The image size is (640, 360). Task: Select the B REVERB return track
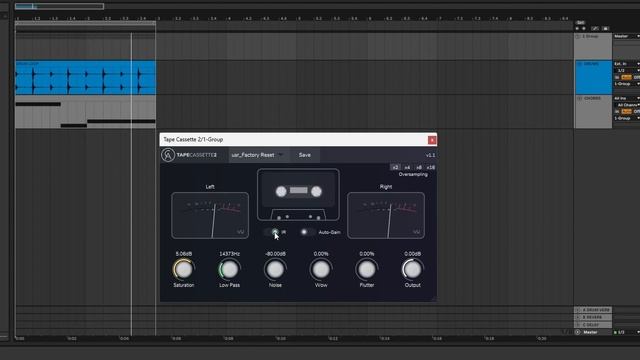pos(593,317)
